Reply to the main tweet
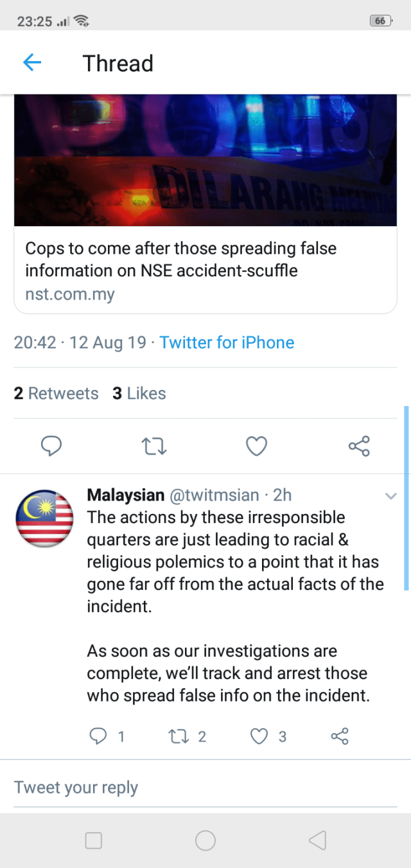The height and width of the screenshot is (868, 411). (51, 445)
